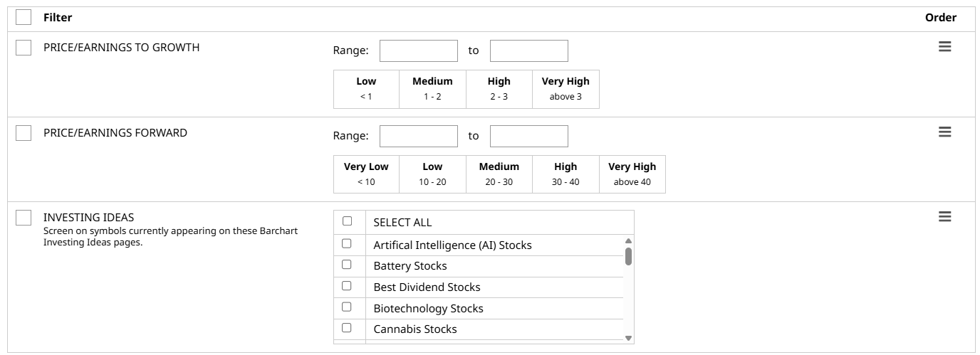Screen dimensions: 980x355
Task: Pick the Very Low < 10 forward P/E preset
Action: 366,174
